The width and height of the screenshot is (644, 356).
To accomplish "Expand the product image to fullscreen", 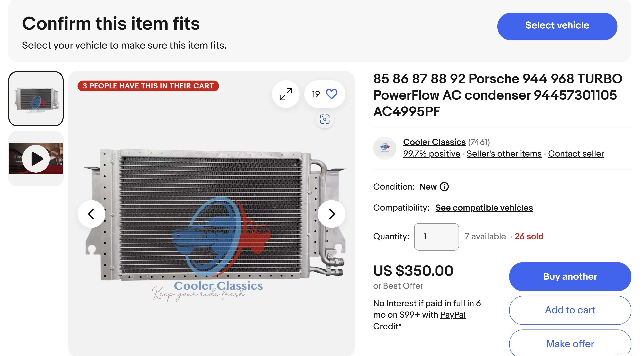I will pos(285,94).
